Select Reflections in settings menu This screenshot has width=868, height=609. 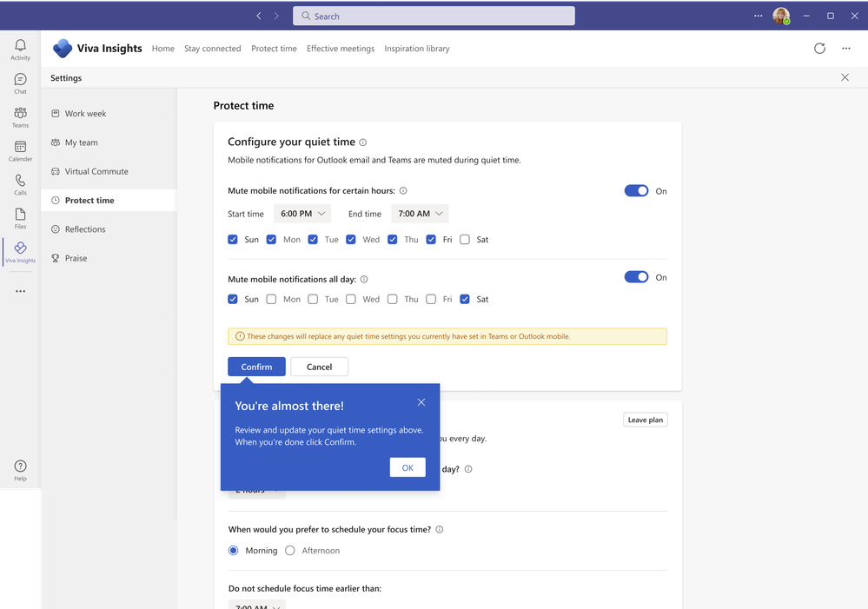pyautogui.click(x=109, y=229)
